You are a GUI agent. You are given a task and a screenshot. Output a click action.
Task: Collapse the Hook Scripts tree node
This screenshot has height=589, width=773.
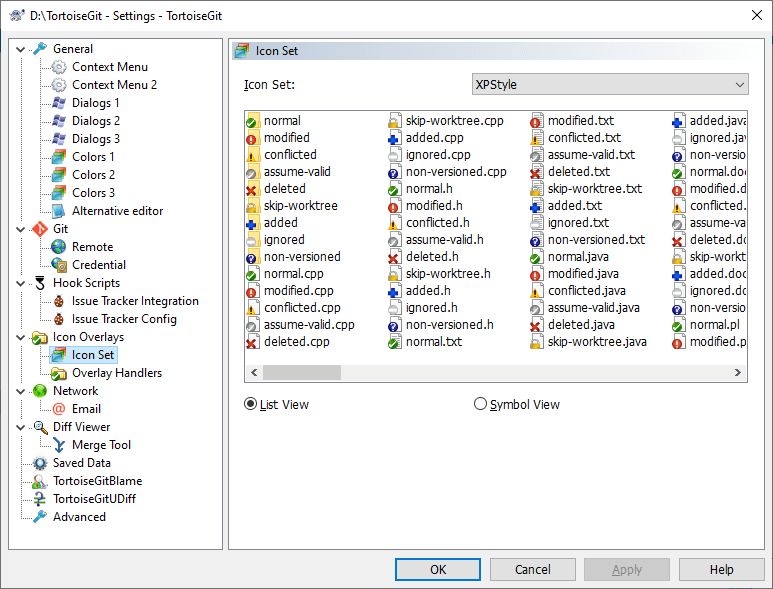point(21,283)
